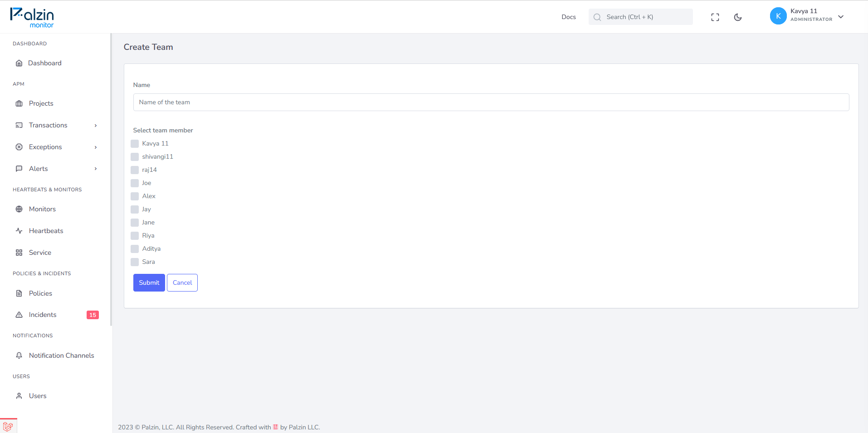Screen dimensions: 868x433
Task: Expand the Alerts submenu chevron
Action: [96, 169]
